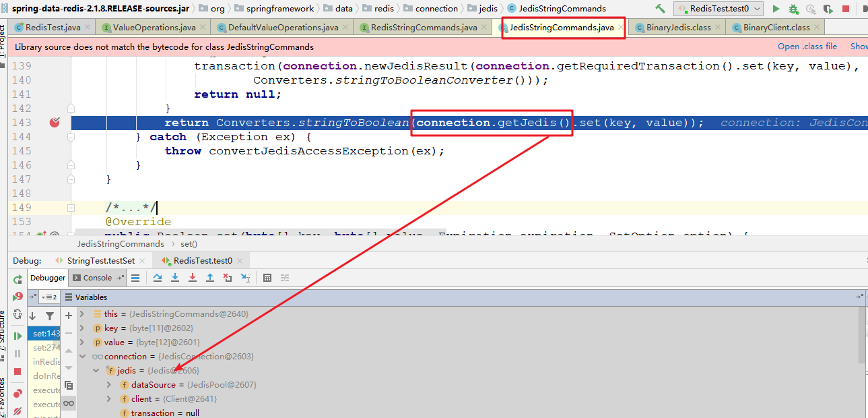Collapse the 'connection' variable node

click(82, 356)
